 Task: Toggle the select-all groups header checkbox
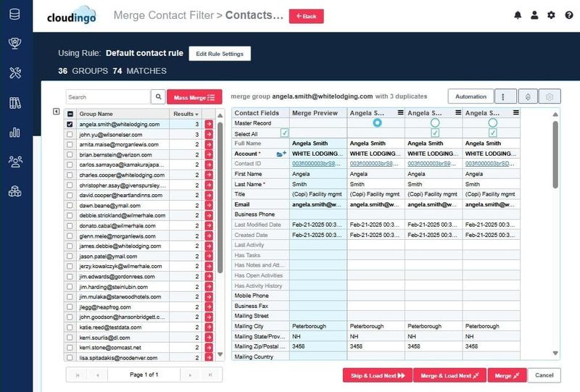(x=70, y=114)
